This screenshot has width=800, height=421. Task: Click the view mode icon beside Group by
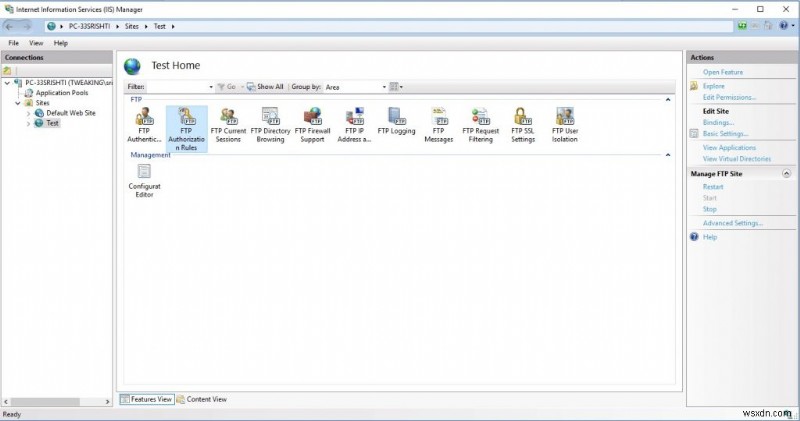coord(395,87)
